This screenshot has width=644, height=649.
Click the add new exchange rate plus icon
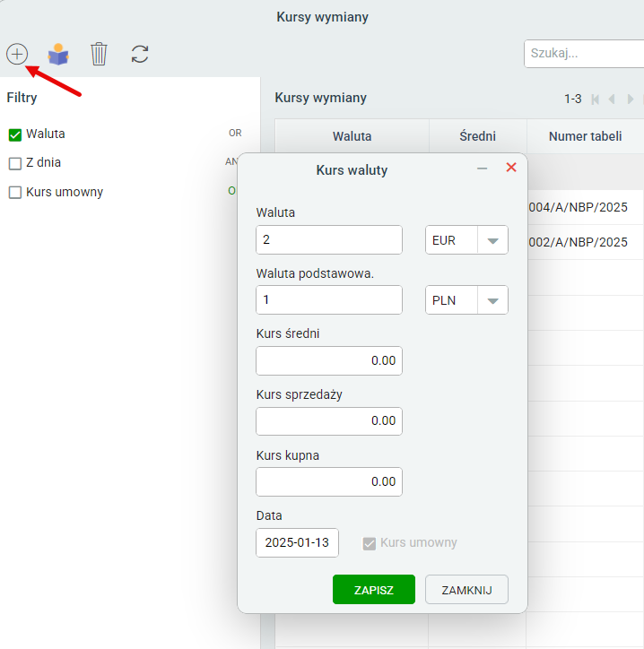[x=17, y=54]
